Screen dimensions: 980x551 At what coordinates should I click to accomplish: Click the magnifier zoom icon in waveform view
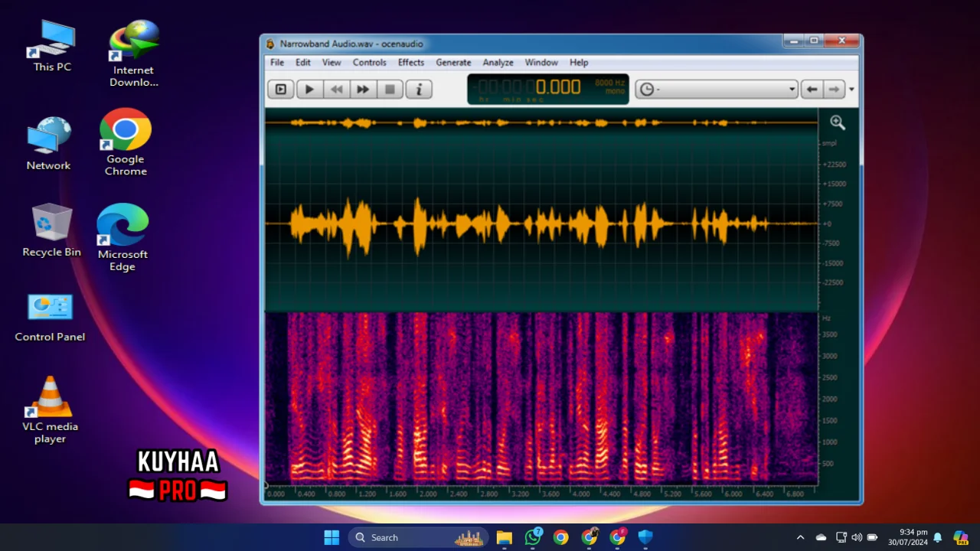(838, 122)
